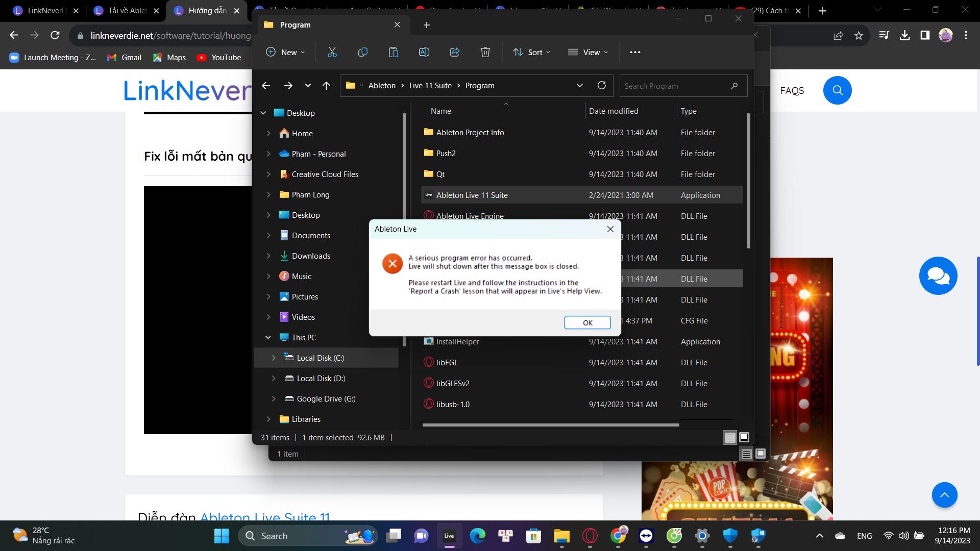This screenshot has height=551, width=980.
Task: Go up one folder level
Action: point(327,86)
